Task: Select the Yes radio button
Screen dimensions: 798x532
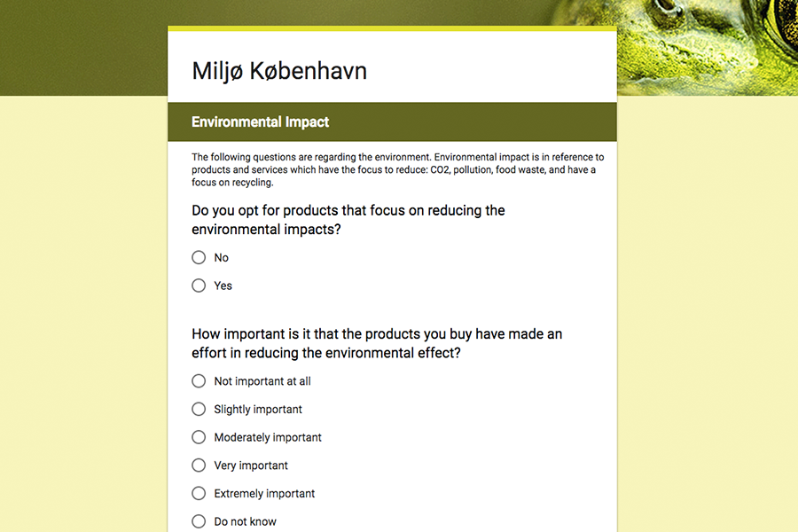Action: point(199,286)
